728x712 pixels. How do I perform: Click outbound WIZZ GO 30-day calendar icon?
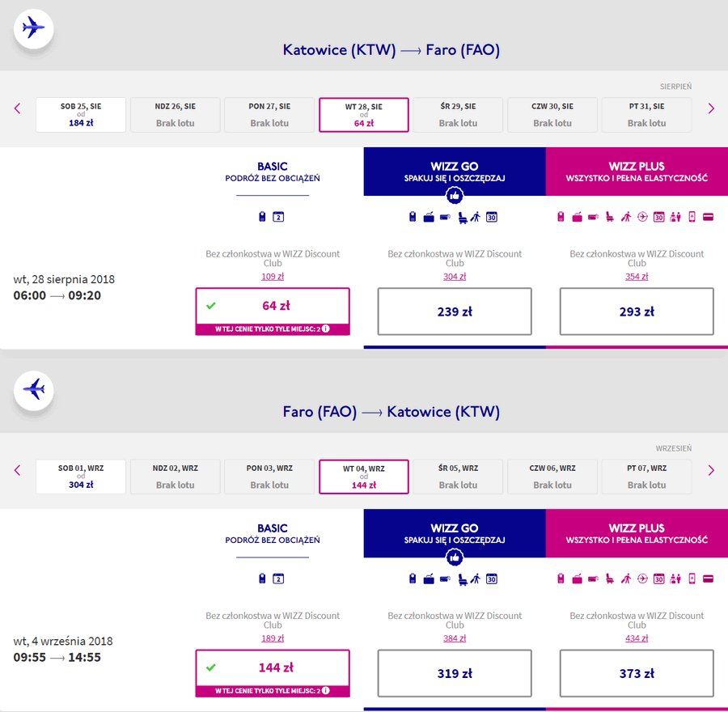(492, 217)
